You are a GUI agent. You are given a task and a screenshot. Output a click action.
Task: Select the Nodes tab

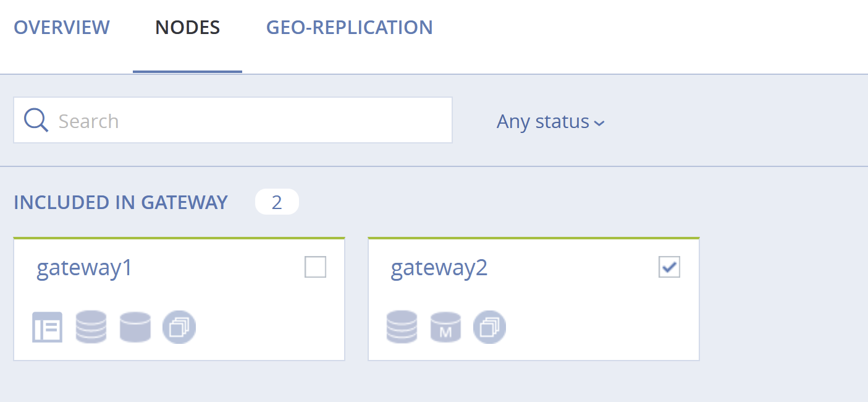(188, 27)
